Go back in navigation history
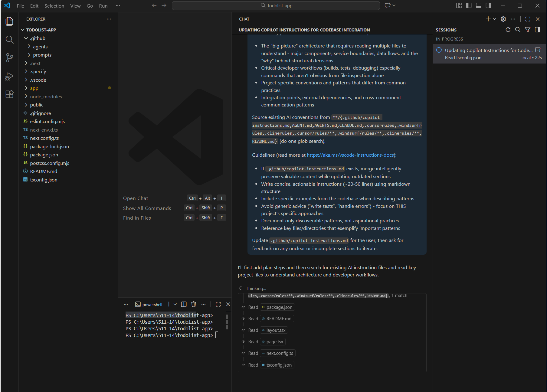The image size is (547, 392). [154, 5]
